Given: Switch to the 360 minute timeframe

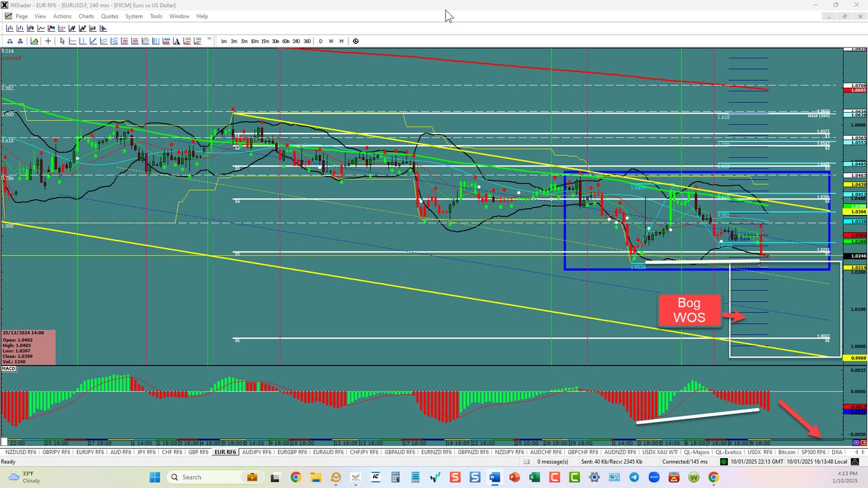Looking at the screenshot, I should tap(307, 41).
